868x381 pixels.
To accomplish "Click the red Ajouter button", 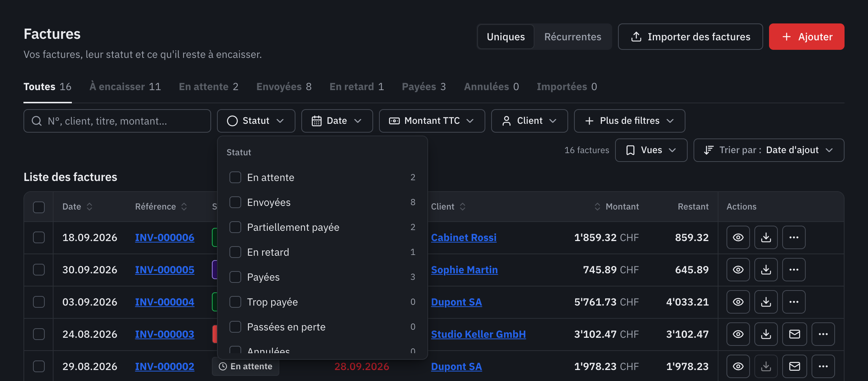I will [806, 37].
